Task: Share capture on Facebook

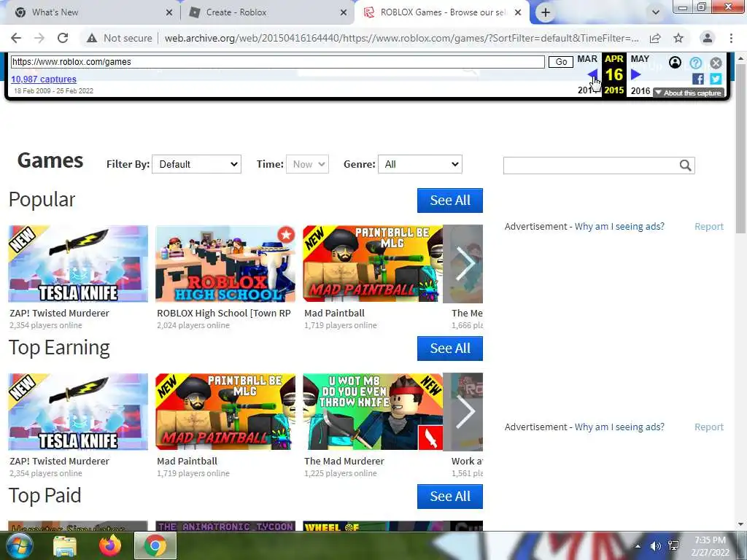Action: (698, 79)
